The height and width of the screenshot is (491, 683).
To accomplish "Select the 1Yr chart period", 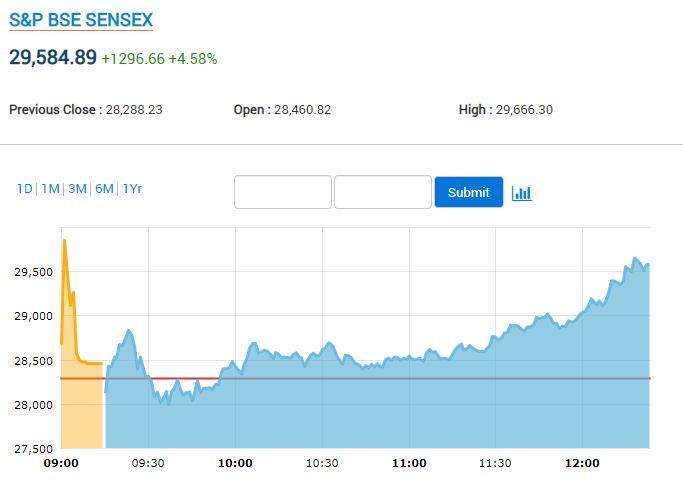I will [132, 189].
